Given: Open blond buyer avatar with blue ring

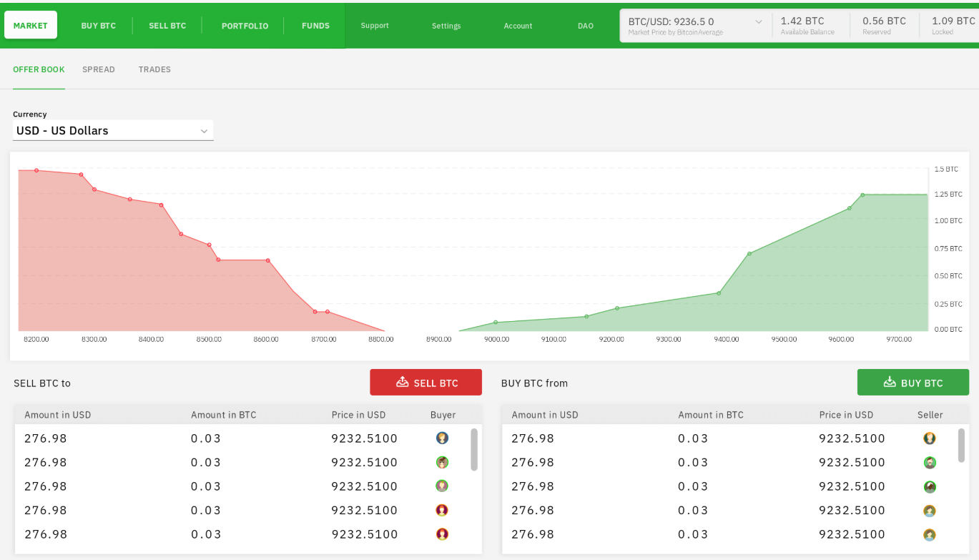Looking at the screenshot, I should (442, 438).
